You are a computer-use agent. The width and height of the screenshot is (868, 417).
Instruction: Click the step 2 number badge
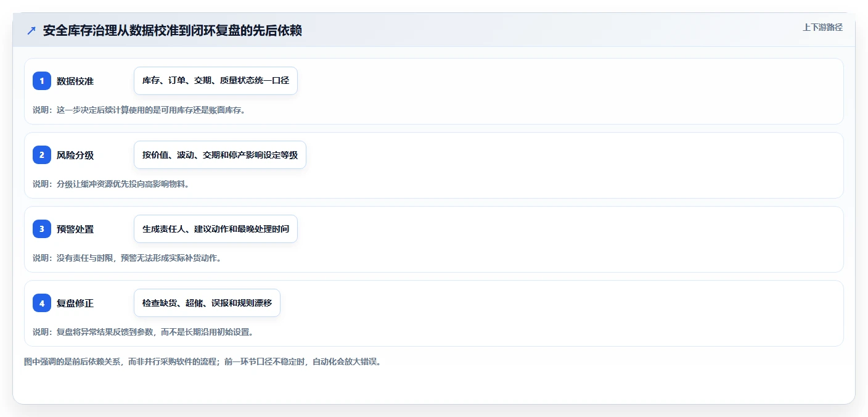(42, 155)
